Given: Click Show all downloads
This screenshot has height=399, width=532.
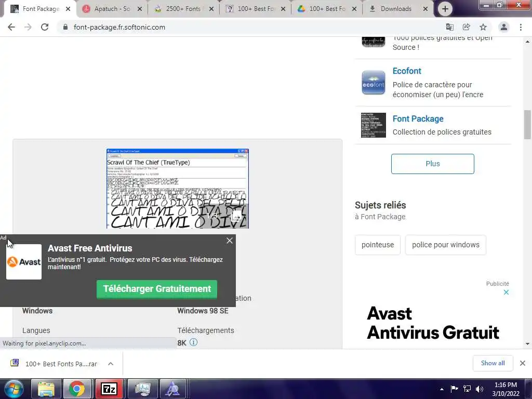Looking at the screenshot, I should (493, 363).
